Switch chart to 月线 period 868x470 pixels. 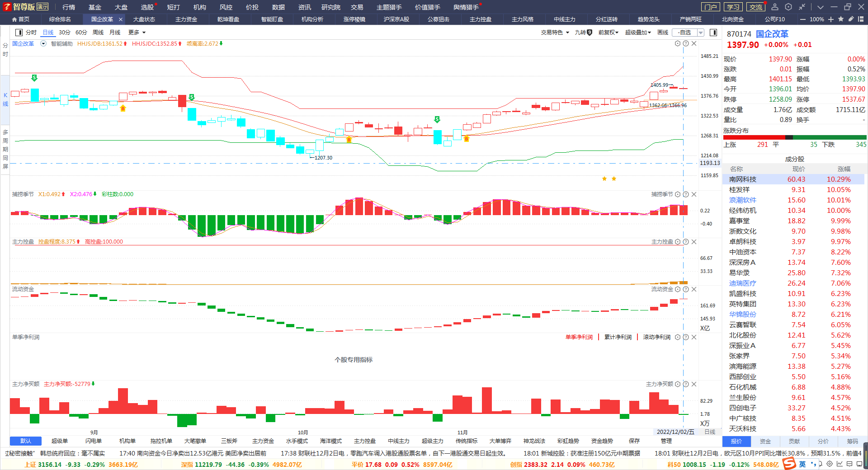pos(115,32)
